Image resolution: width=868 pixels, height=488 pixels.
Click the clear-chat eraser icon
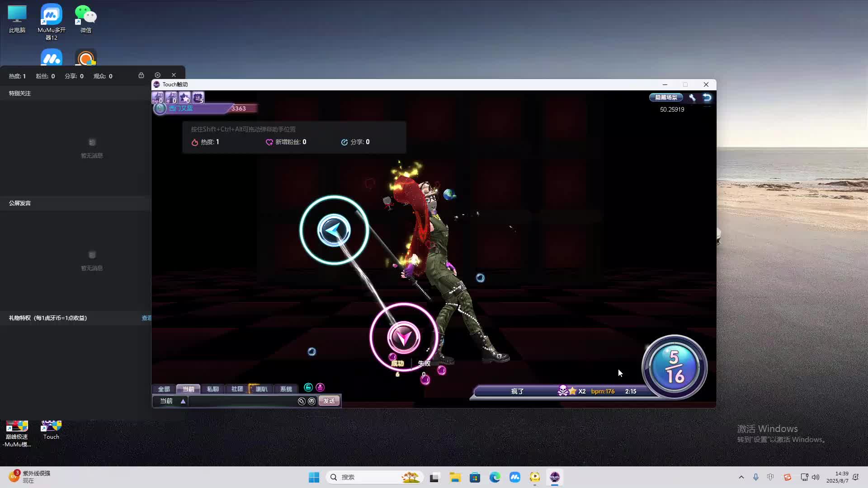click(x=302, y=401)
